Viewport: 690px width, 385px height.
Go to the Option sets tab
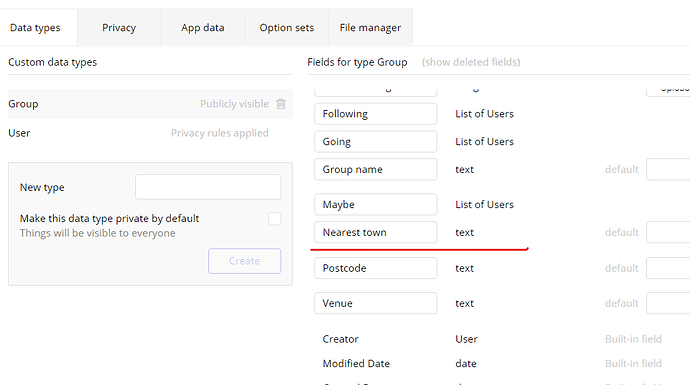286,28
